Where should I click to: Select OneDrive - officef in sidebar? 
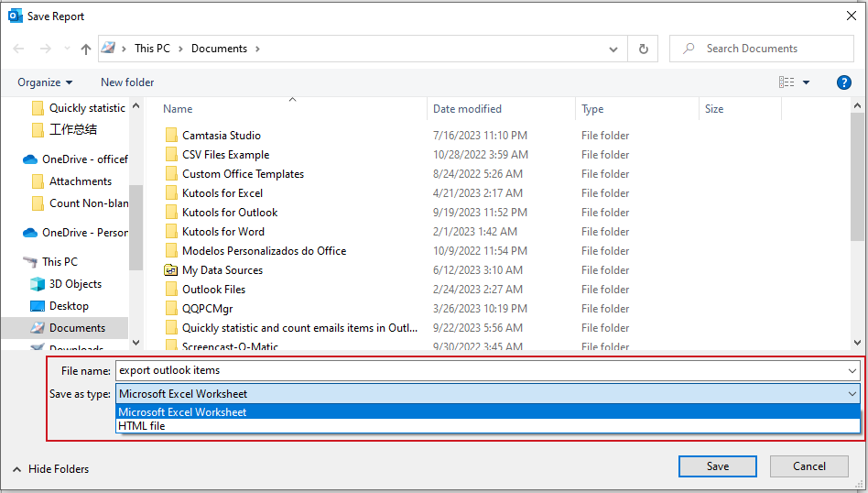[x=85, y=159]
